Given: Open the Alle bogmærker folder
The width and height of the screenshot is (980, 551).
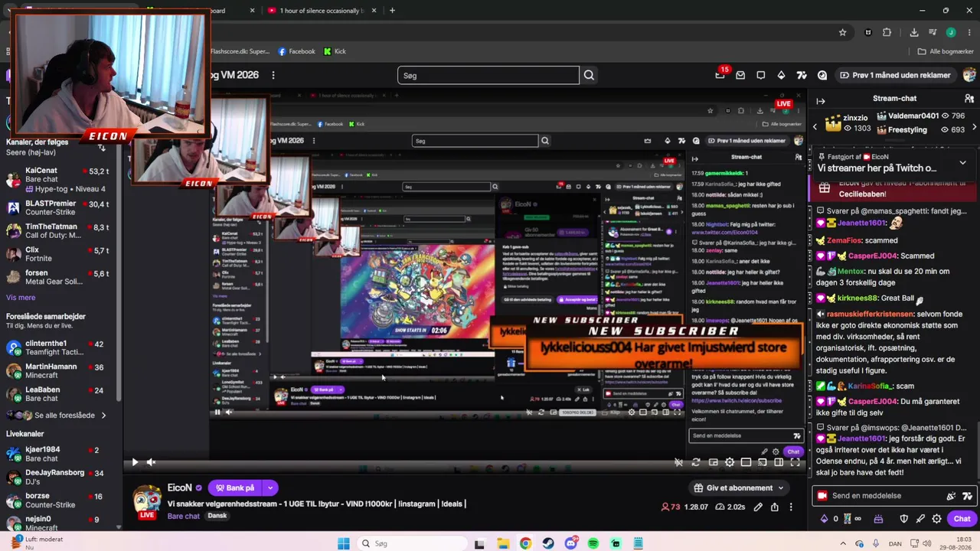Looking at the screenshot, I should click(946, 51).
